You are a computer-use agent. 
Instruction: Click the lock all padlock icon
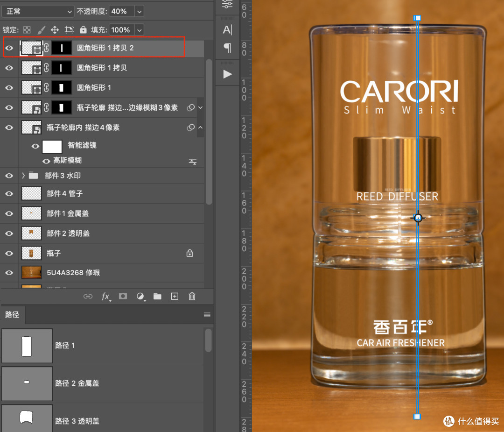tap(83, 30)
